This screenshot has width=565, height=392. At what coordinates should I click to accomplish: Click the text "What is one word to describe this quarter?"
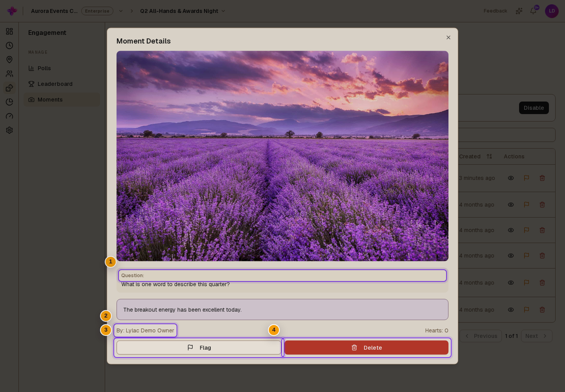click(175, 284)
